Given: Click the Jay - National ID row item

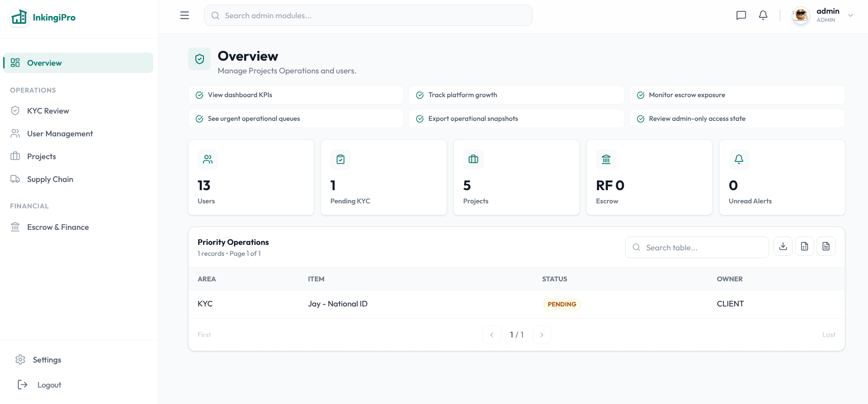Looking at the screenshot, I should (338, 304).
